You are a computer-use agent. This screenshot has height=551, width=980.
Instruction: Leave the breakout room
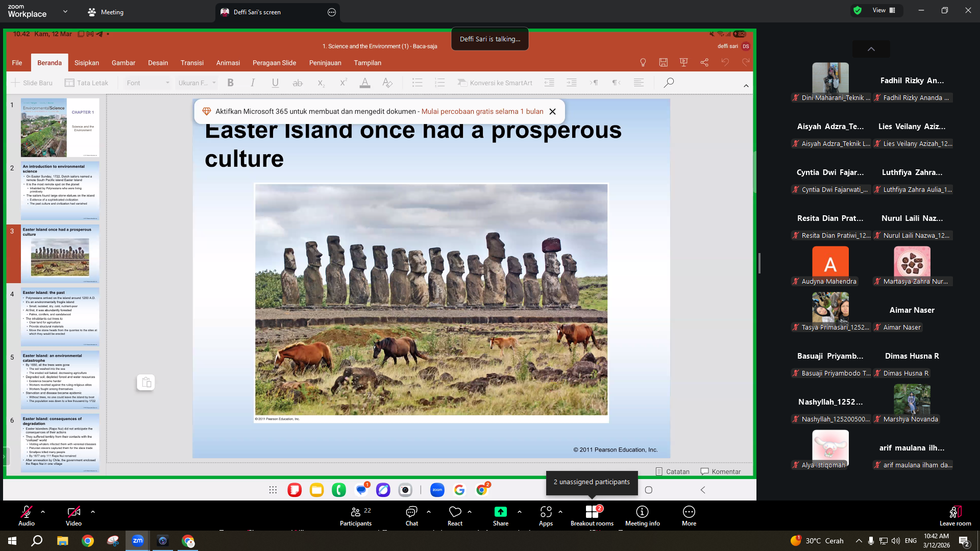(x=955, y=516)
